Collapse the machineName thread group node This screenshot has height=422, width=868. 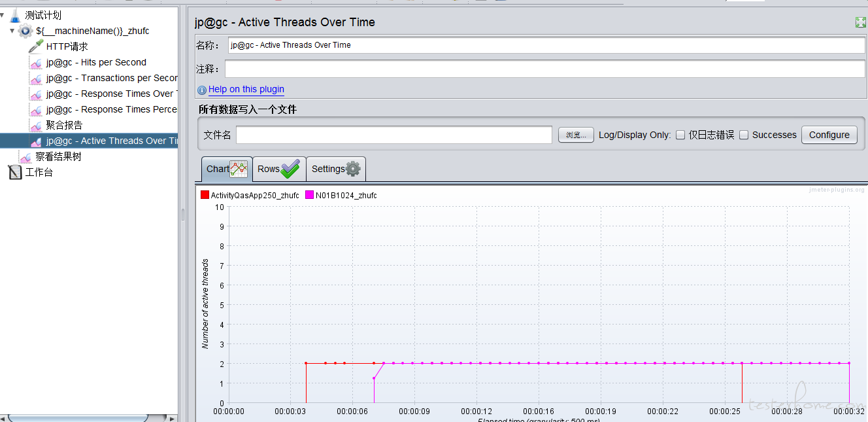point(12,31)
